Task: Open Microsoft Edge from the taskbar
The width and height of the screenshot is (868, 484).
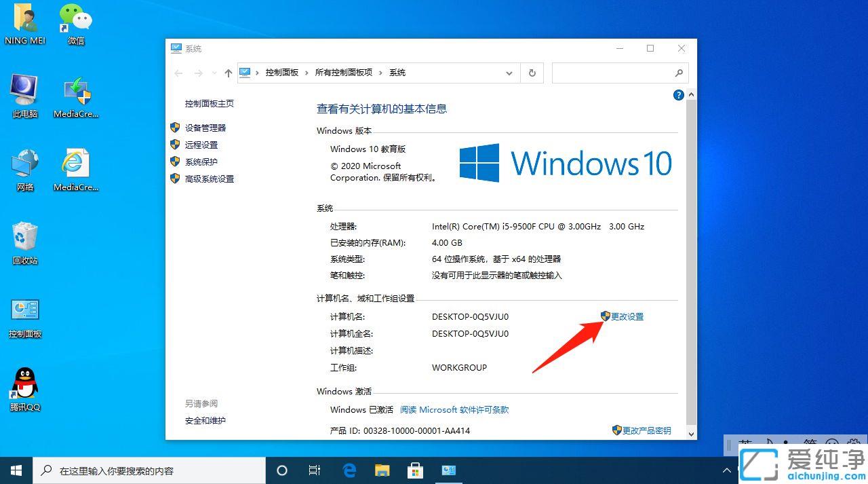Action: [x=349, y=470]
